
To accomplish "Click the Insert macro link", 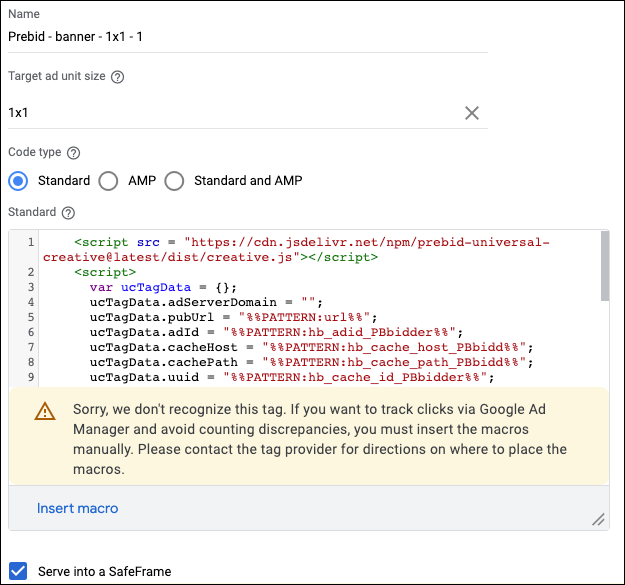I will point(77,508).
